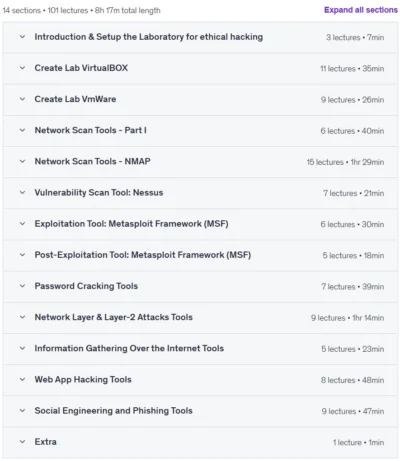Expand chevron next to Password Cracking Tools

22,286
